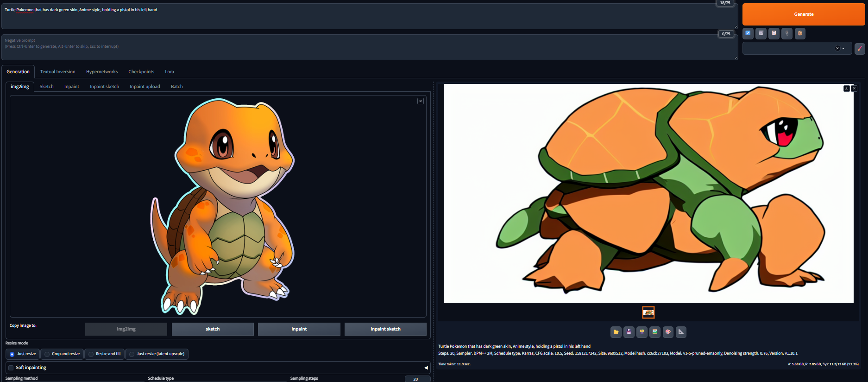
Task: Click the generated orange turtle output image
Action: click(x=648, y=193)
